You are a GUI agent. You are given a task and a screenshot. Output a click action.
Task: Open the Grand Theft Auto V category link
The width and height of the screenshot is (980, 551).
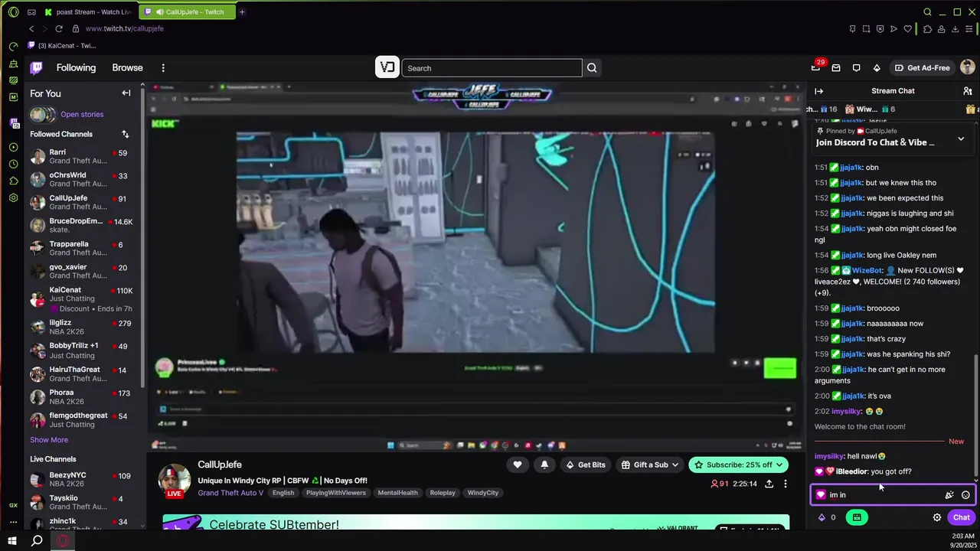(x=230, y=493)
